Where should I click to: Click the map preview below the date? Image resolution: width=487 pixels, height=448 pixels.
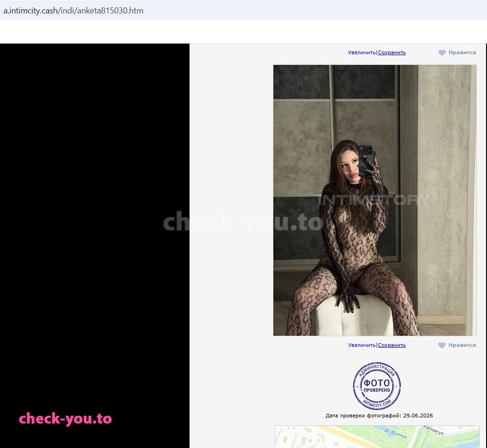tap(377, 437)
